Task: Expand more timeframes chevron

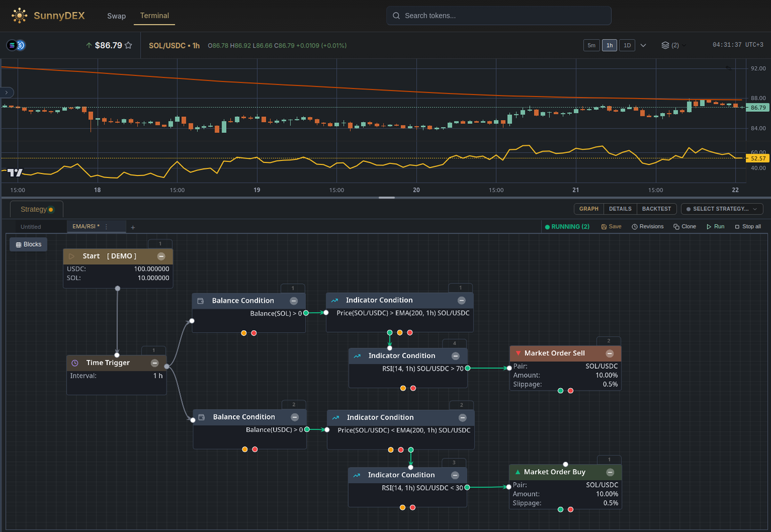Action: coord(644,46)
